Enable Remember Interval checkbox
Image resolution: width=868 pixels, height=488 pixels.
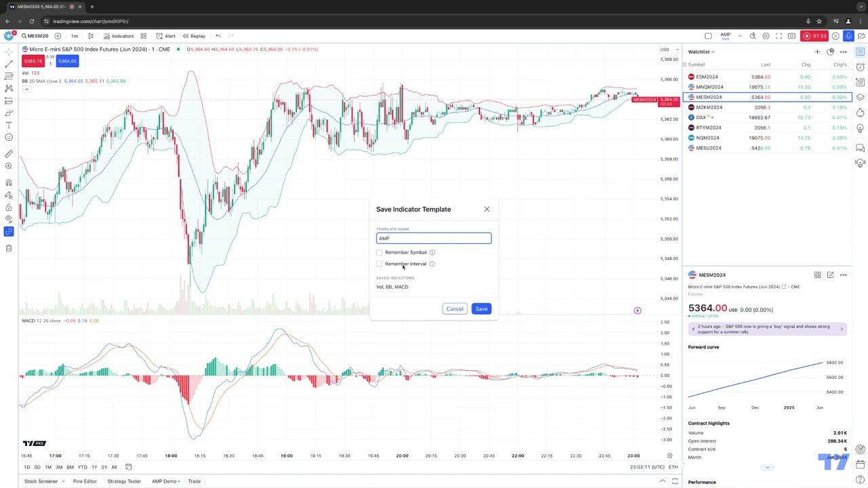click(380, 264)
